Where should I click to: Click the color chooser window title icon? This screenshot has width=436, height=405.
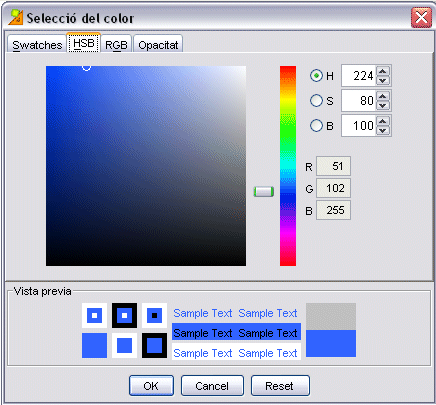coord(16,17)
